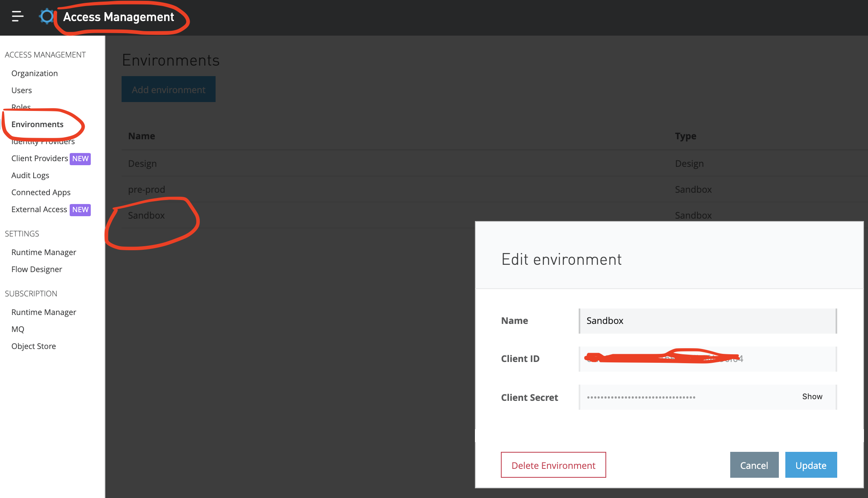
Task: Cancel the Edit environment dialog
Action: pyautogui.click(x=754, y=465)
